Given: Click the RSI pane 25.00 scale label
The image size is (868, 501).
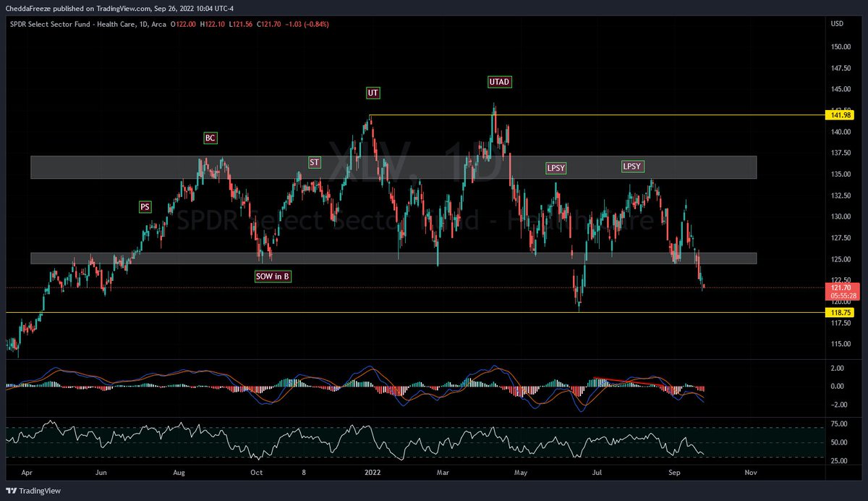Looking at the screenshot, I should 839,460.
